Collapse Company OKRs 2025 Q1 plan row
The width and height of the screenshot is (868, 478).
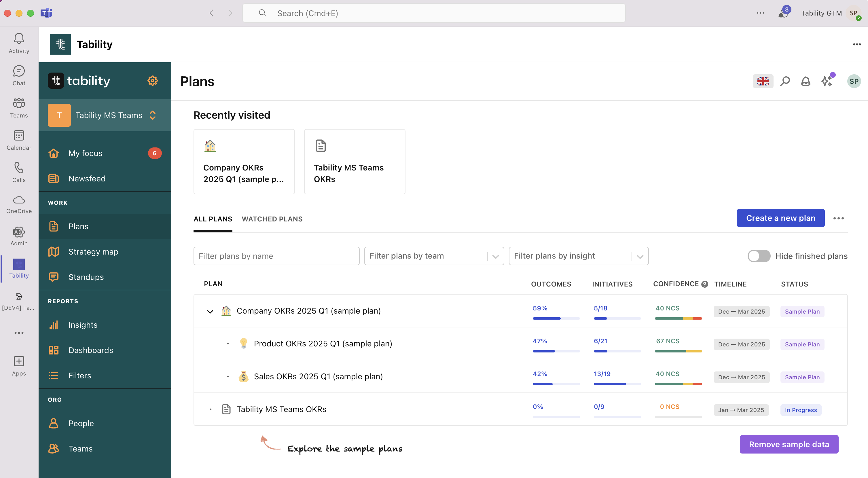tap(210, 312)
